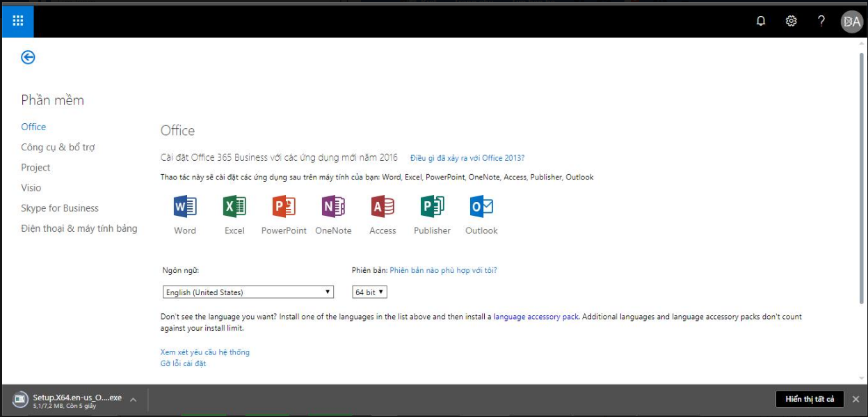Select Office in the software sidebar
This screenshot has height=417, width=868.
[33, 127]
